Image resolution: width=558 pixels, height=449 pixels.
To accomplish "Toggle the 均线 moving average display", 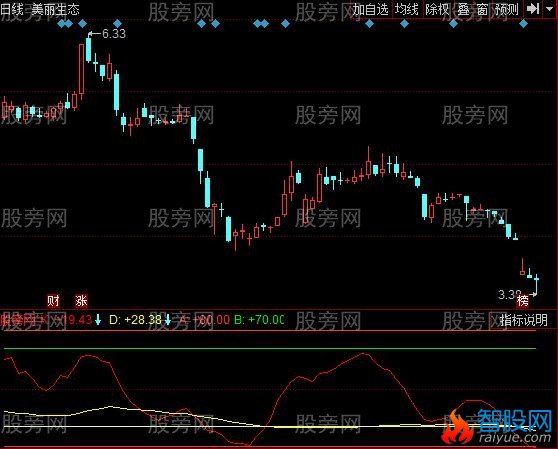I will (406, 9).
